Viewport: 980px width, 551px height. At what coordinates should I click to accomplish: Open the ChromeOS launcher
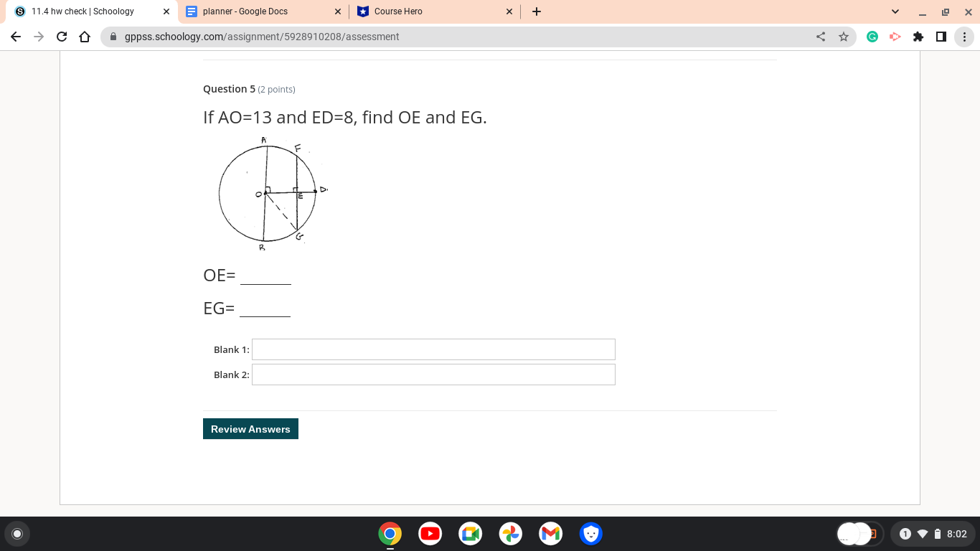pos(17,534)
